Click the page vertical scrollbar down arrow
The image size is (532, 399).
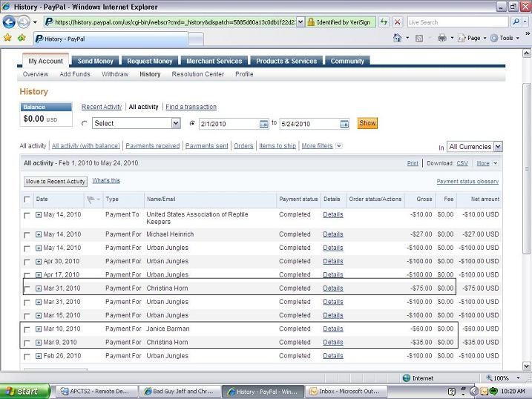coord(526,366)
